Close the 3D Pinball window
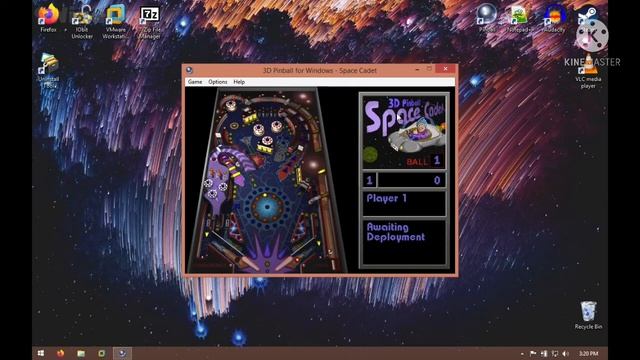Screen dimensions: 640x360 445,69
